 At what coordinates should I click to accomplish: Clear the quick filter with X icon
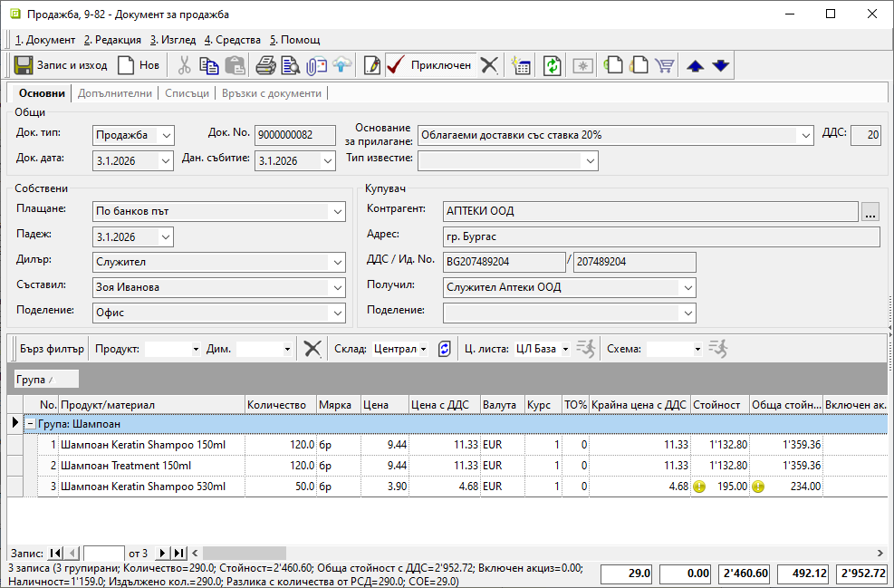(x=312, y=349)
